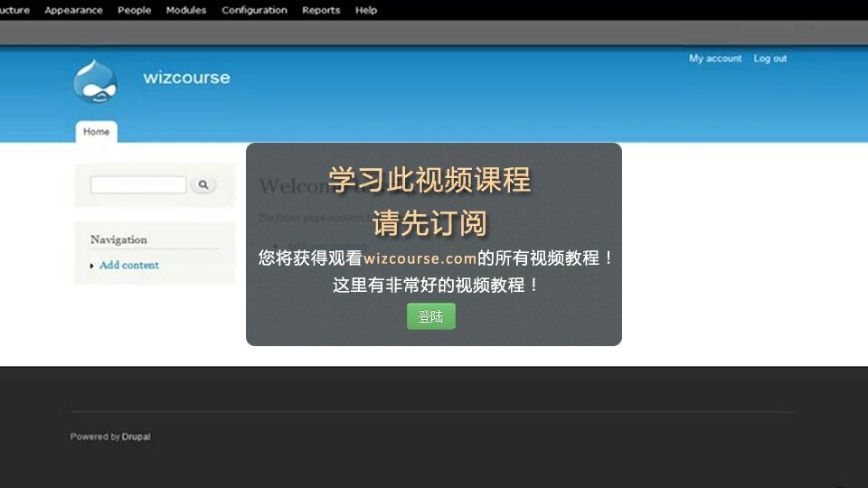Screen dimensions: 868x488
Task: Open the People admin menu
Action: point(134,10)
